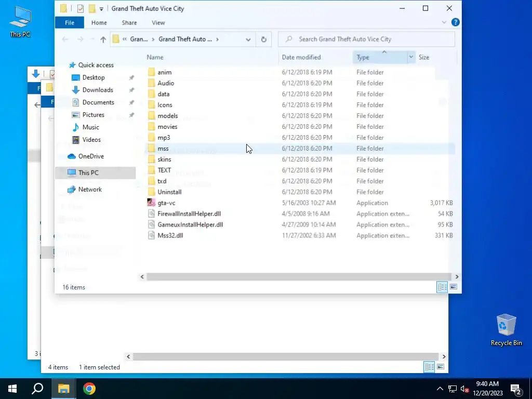Click left arrow of the file list scrollbar
The height and width of the screenshot is (399, 532).
(x=142, y=277)
